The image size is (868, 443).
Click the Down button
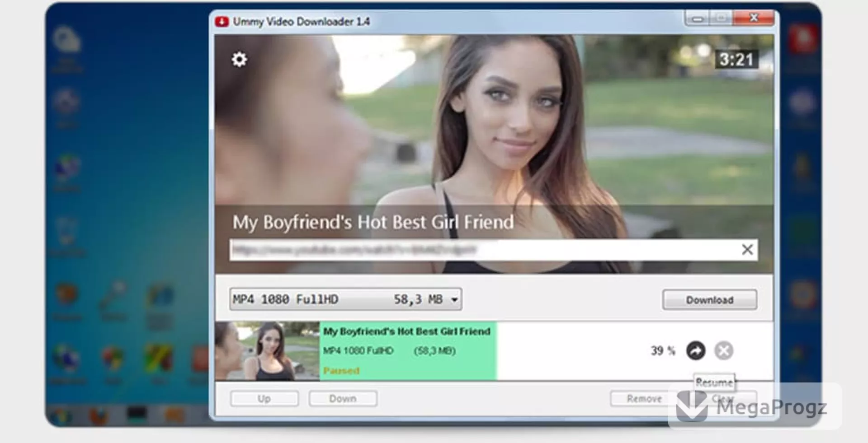[x=343, y=399]
